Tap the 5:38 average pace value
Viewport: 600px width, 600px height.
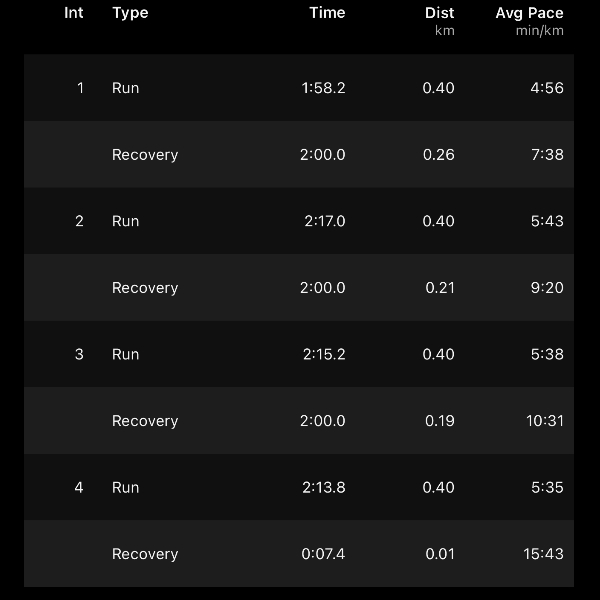click(x=547, y=354)
